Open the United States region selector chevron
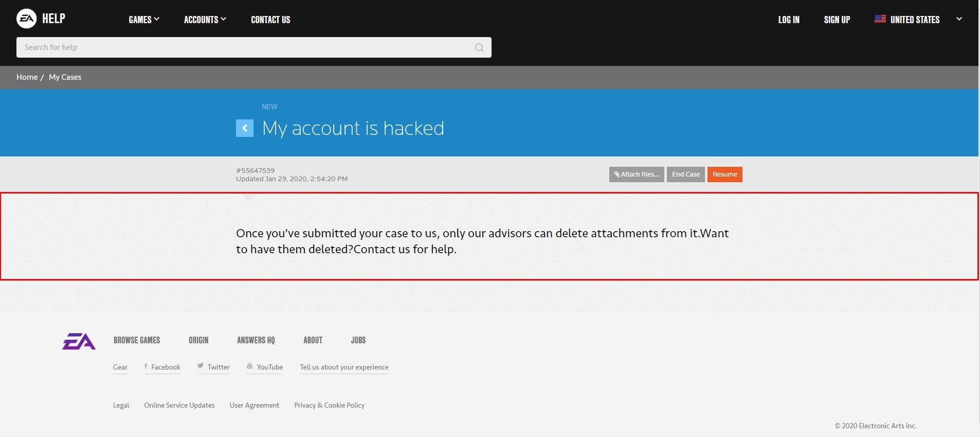The height and width of the screenshot is (437, 980). point(959,19)
